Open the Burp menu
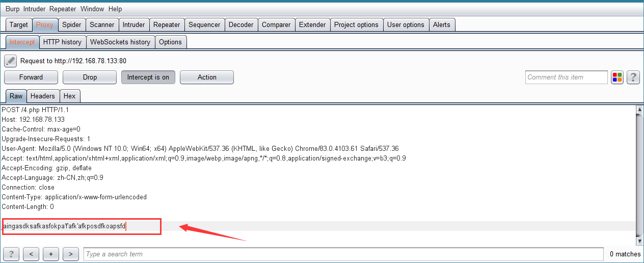Viewport: 644px width, 263px height. pyautogui.click(x=13, y=9)
